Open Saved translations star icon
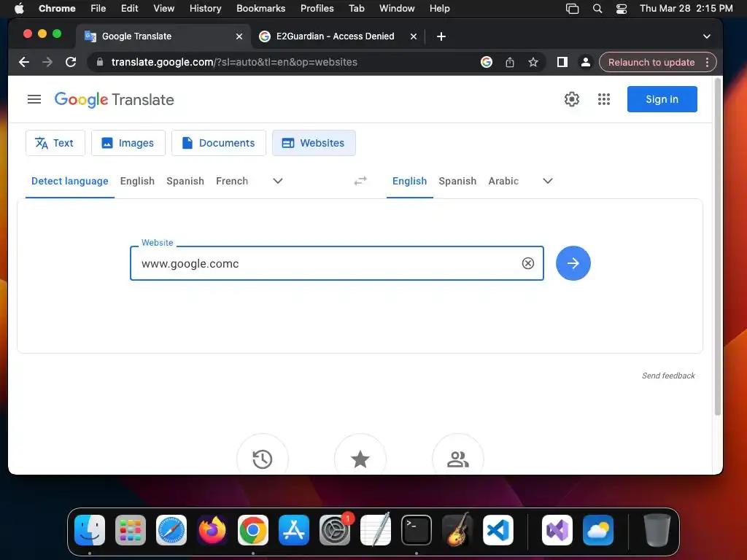The height and width of the screenshot is (560, 747). [x=360, y=459]
